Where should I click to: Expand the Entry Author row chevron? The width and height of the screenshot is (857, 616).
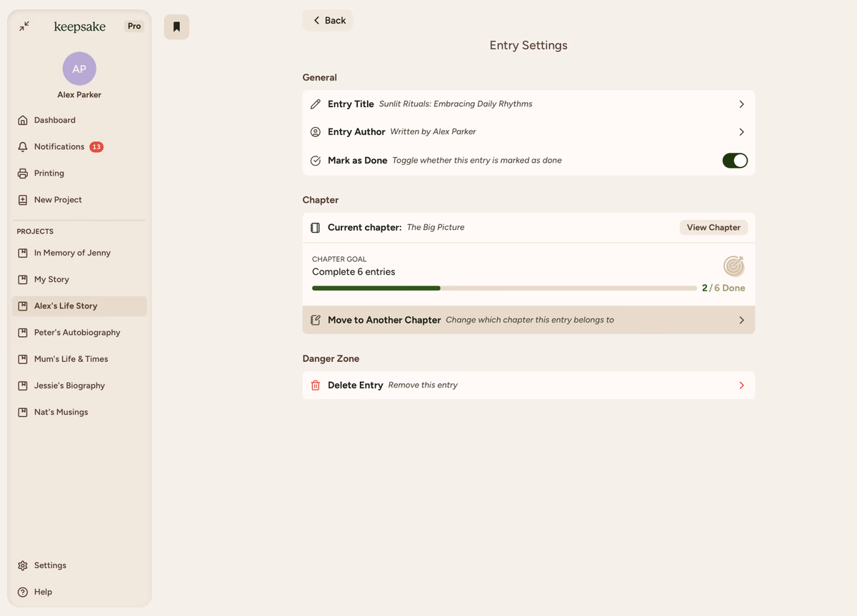(x=741, y=132)
